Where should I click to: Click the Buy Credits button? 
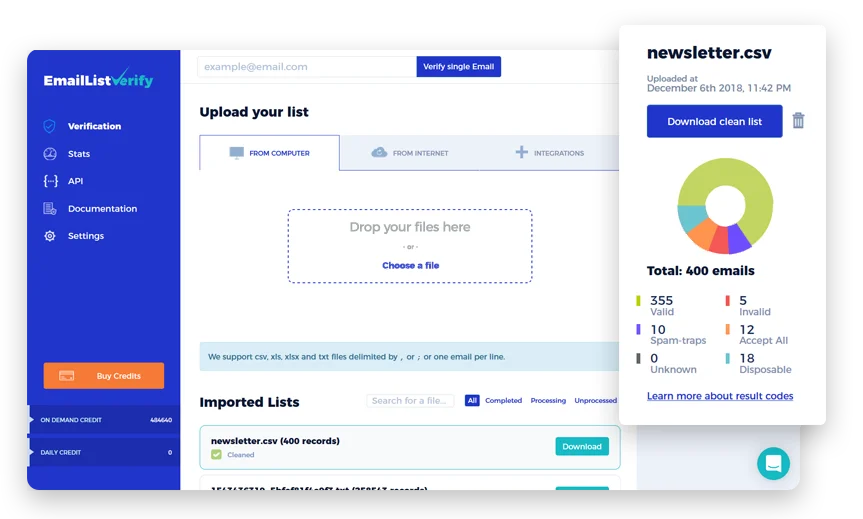[x=104, y=376]
